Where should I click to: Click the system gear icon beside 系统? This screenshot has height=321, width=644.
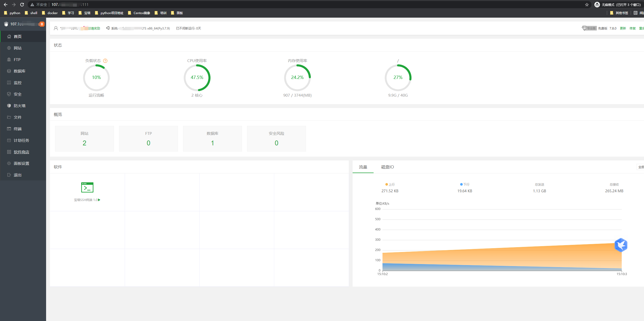pos(108,28)
